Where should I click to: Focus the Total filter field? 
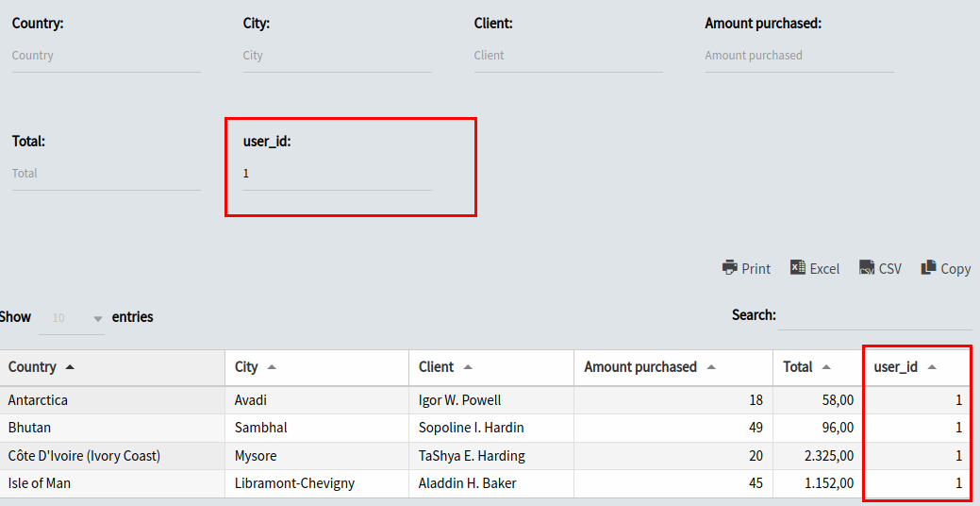click(x=107, y=174)
